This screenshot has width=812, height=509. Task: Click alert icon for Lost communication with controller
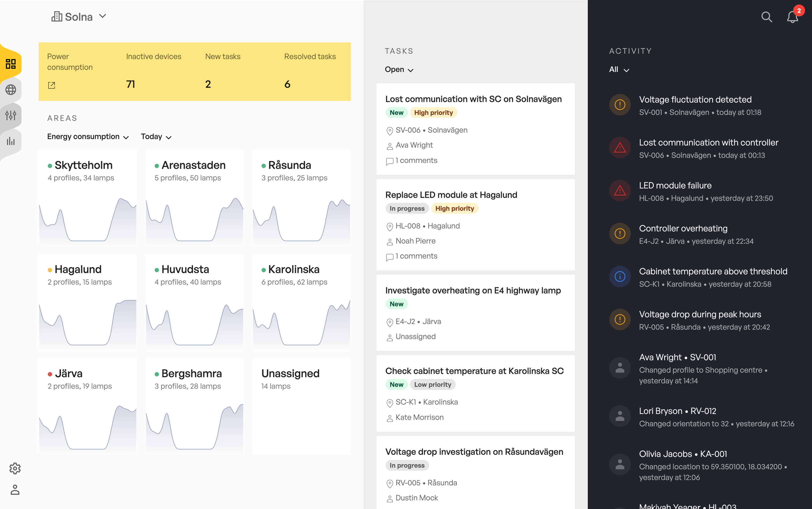(620, 147)
